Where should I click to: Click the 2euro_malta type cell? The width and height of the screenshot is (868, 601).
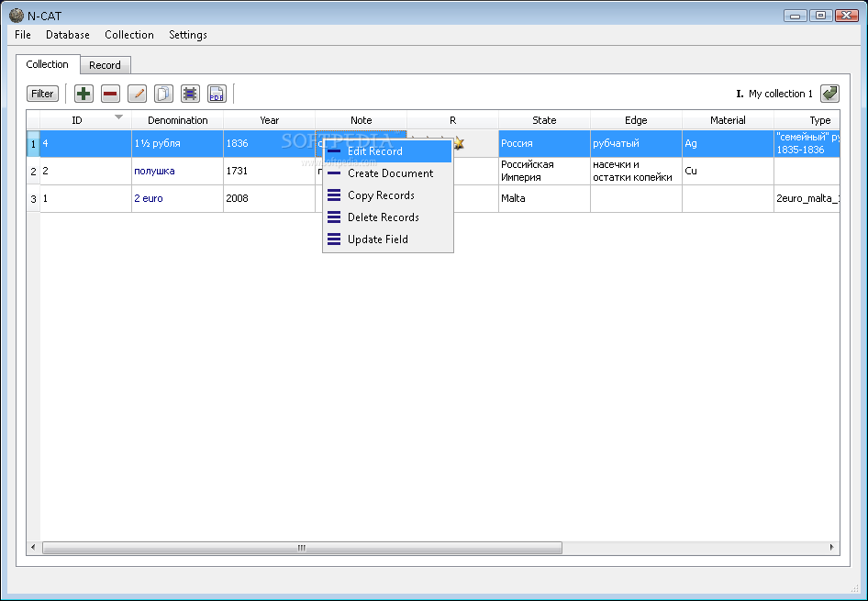(807, 199)
